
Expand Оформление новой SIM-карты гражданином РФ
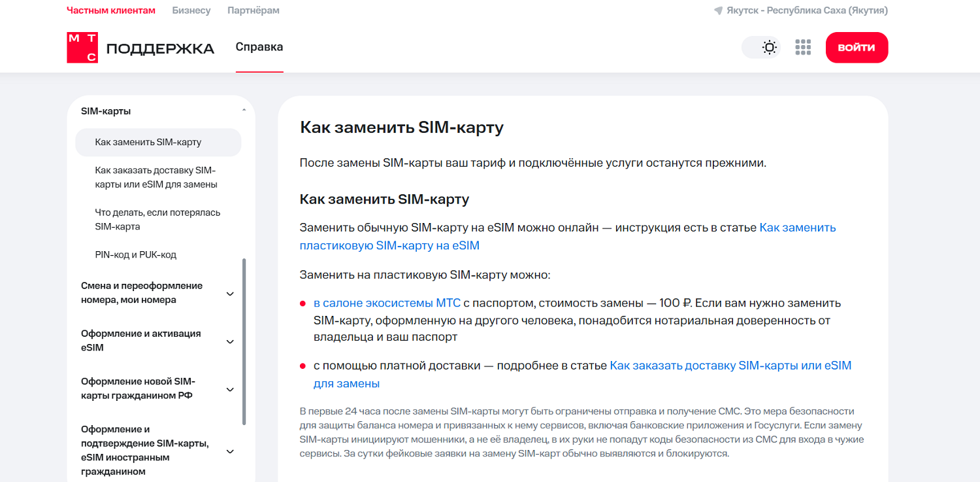[x=230, y=390]
